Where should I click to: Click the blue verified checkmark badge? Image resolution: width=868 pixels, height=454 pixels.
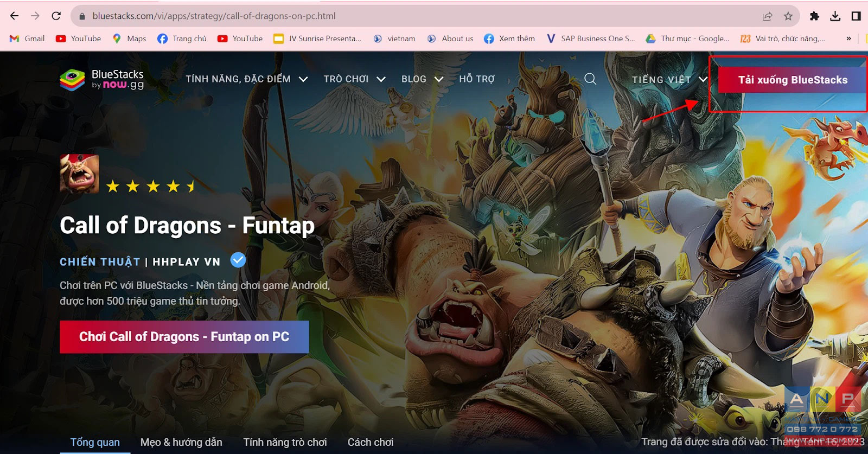[238, 260]
